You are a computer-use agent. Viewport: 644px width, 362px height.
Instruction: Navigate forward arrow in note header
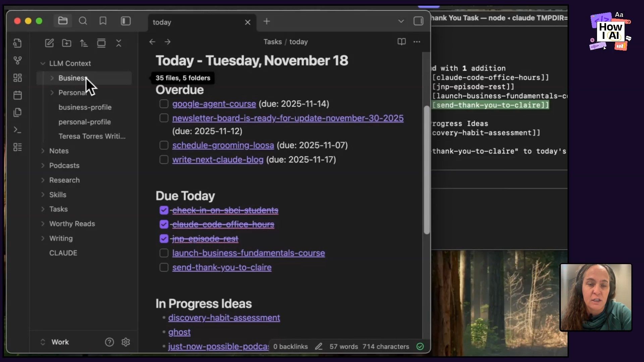point(168,42)
